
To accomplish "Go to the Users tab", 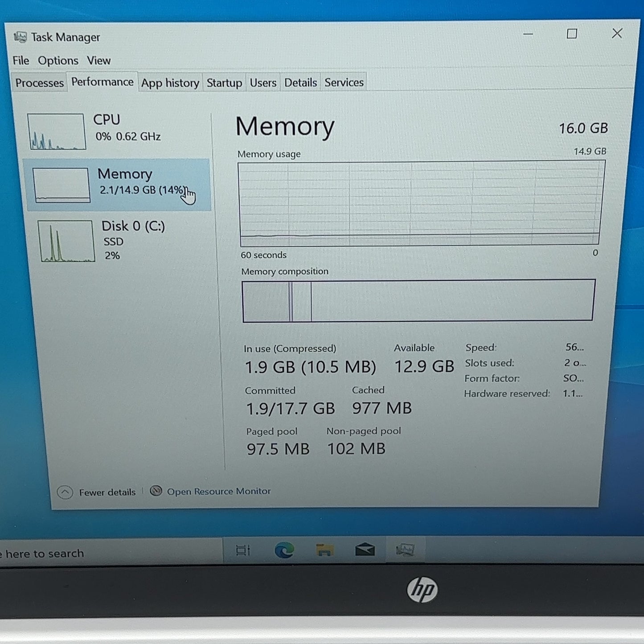I will [263, 83].
